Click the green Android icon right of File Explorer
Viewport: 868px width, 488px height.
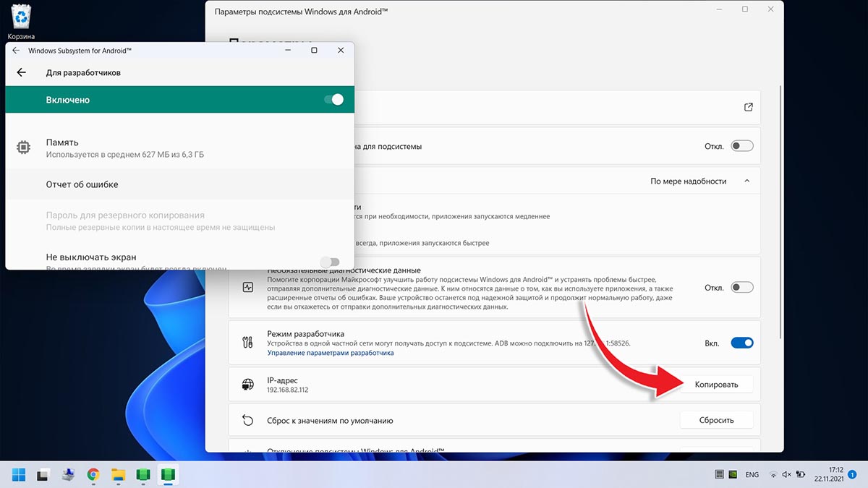tap(143, 475)
